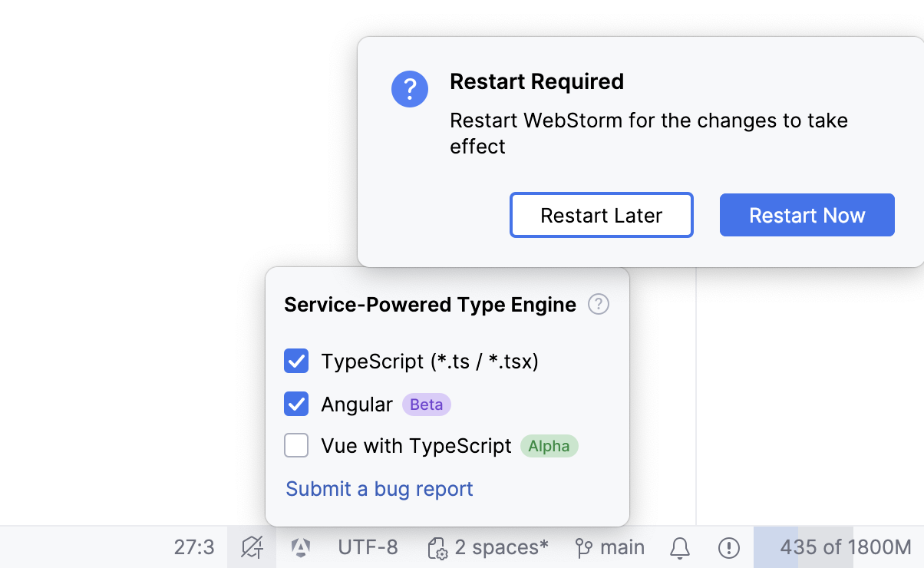This screenshot has height=568, width=924.
Task: Enable Vue with TypeScript support
Action: (x=296, y=445)
